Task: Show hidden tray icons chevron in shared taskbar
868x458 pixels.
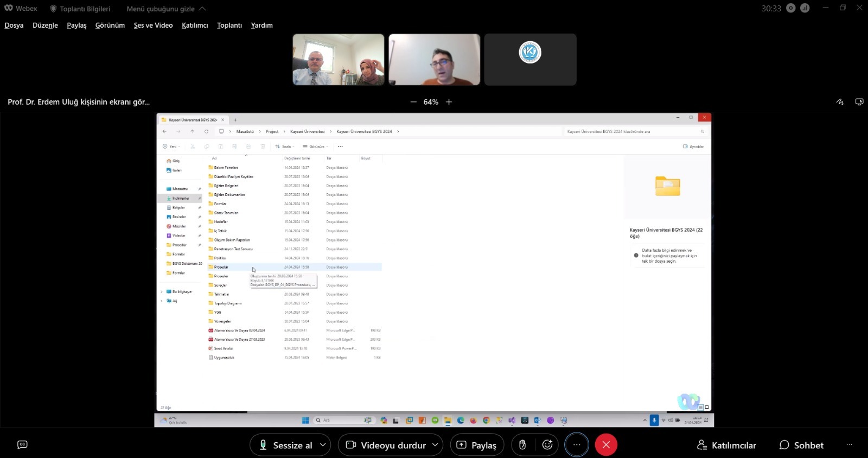Action: click(644, 420)
